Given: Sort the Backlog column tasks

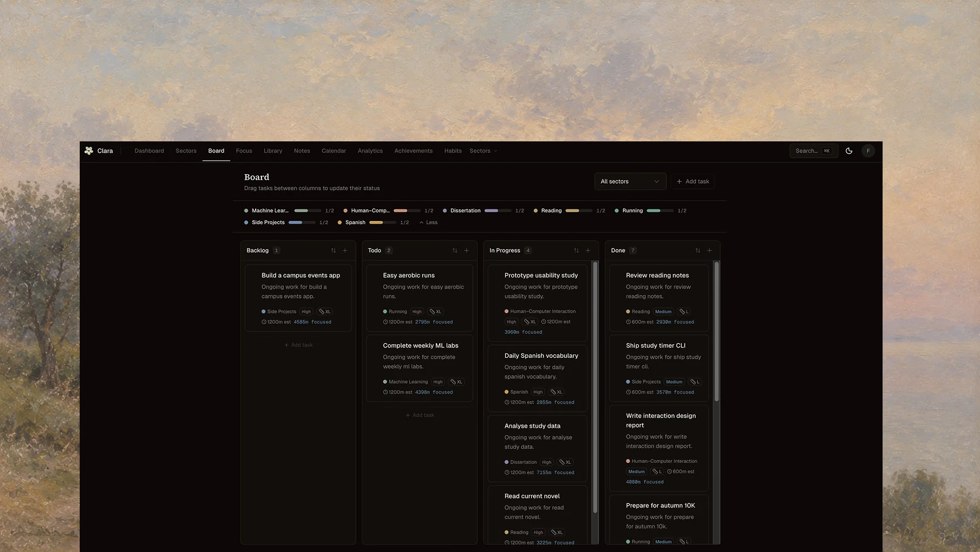Looking at the screenshot, I should (334, 250).
